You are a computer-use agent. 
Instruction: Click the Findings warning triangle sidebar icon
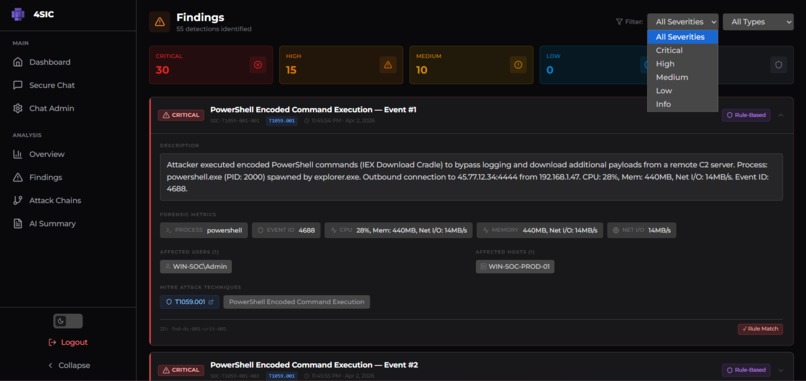[18, 177]
